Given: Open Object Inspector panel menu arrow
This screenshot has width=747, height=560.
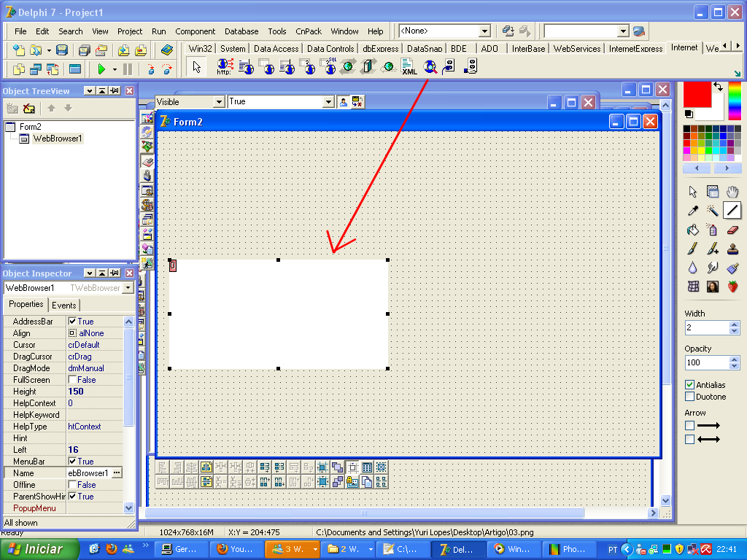Looking at the screenshot, I should point(89,273).
